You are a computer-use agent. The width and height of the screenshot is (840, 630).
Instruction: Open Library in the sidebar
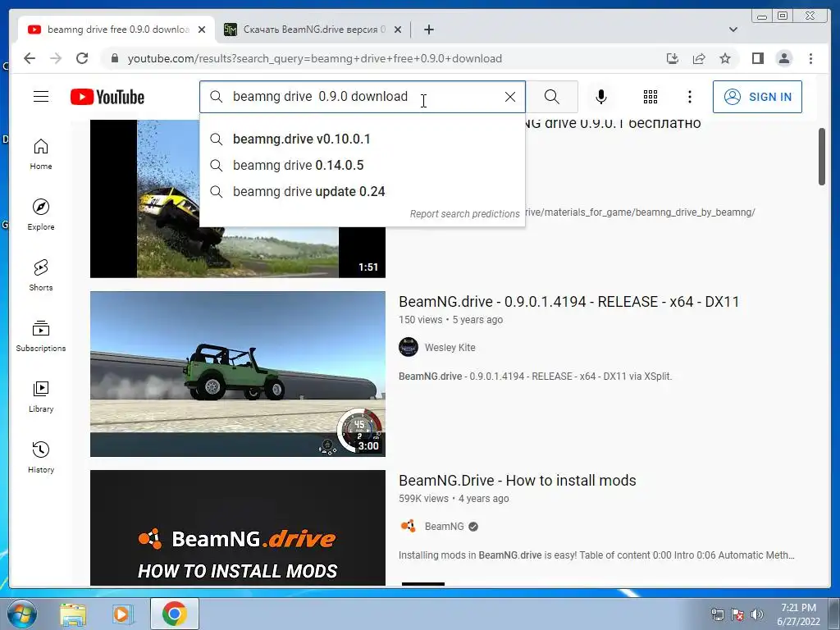click(41, 396)
